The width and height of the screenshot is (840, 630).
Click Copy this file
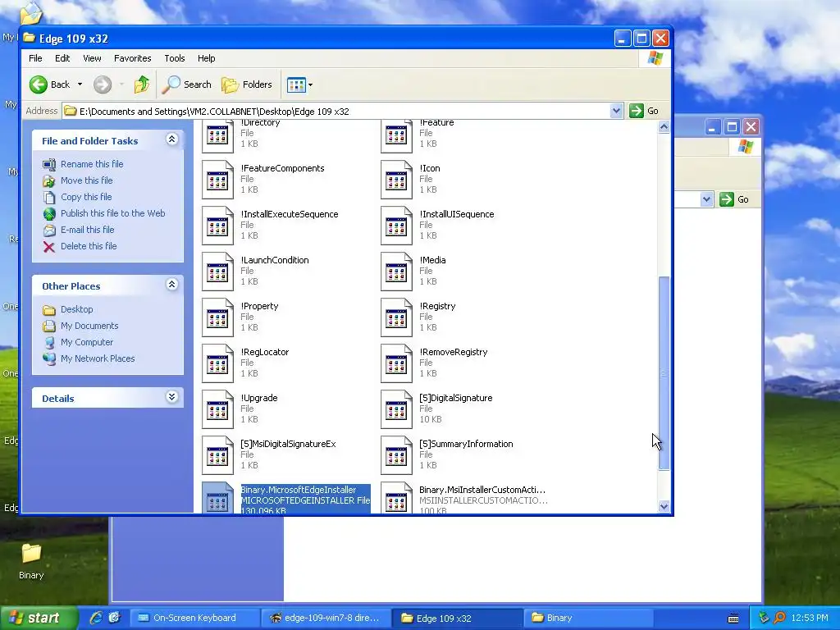[x=85, y=197]
